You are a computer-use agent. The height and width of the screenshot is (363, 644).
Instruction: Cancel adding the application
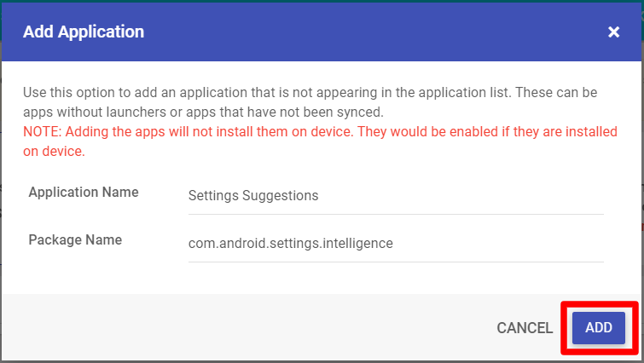(525, 328)
